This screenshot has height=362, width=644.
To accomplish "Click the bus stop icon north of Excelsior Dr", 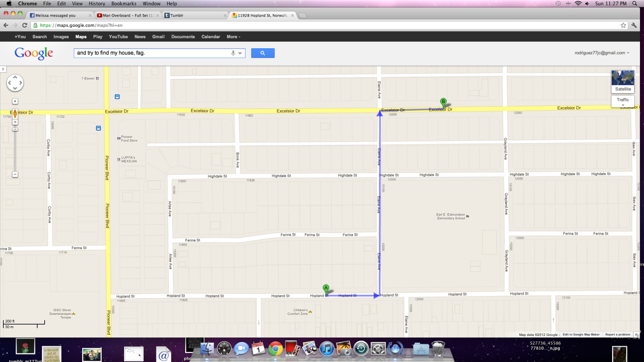I will click(x=117, y=97).
